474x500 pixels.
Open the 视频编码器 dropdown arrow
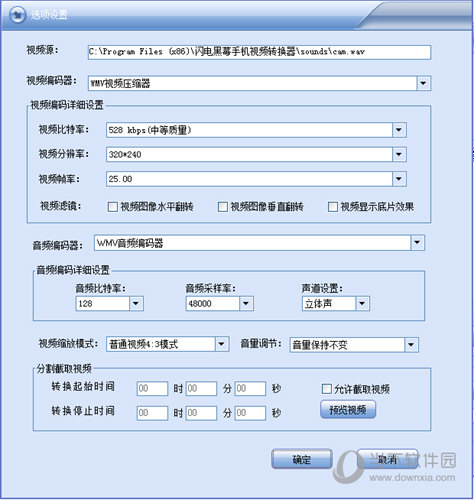(423, 83)
